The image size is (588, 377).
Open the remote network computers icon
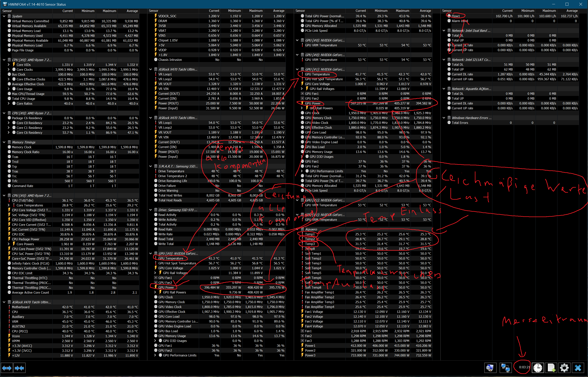click(505, 368)
